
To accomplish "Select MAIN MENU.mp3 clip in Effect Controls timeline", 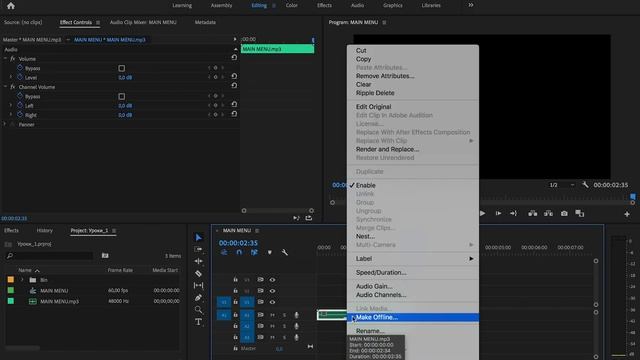I will (x=278, y=49).
